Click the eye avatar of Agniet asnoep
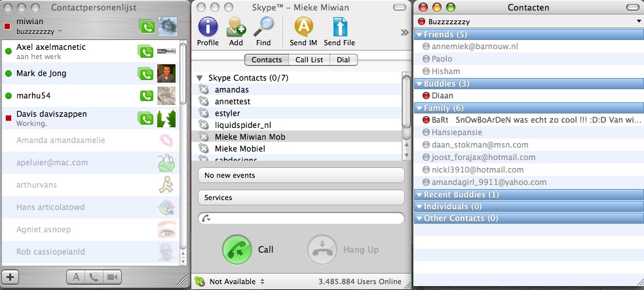Viewport: 644px width, 290px height. tap(166, 229)
